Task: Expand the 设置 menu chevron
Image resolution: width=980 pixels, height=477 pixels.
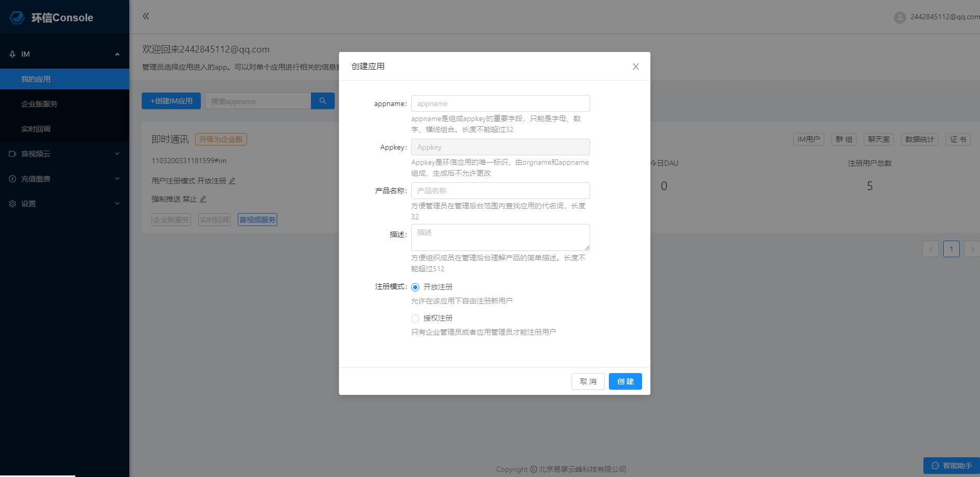Action: (x=117, y=204)
